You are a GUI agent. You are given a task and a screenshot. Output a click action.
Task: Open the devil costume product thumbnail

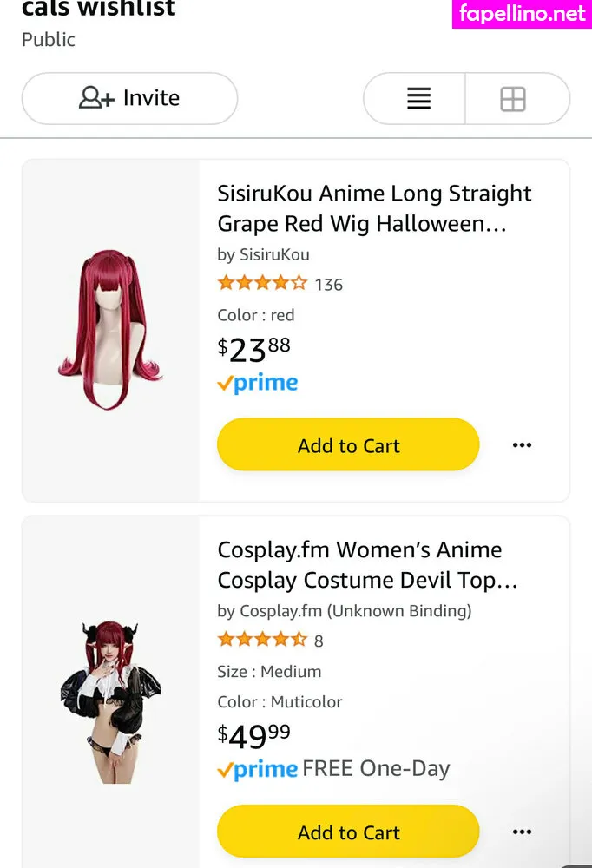coord(110,701)
